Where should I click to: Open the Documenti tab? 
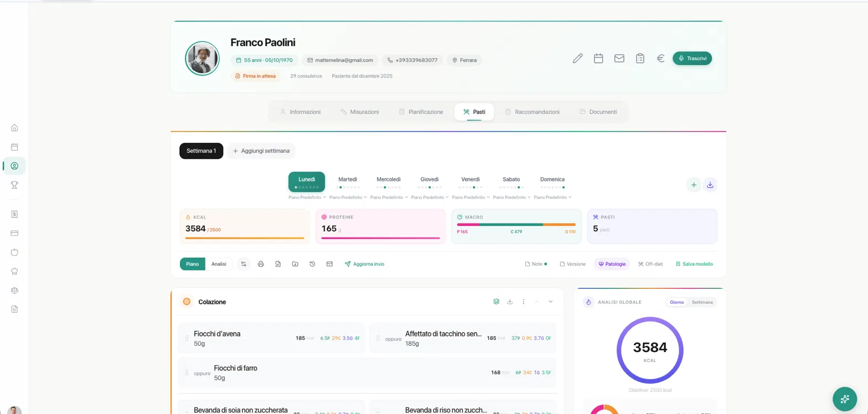[598, 112]
